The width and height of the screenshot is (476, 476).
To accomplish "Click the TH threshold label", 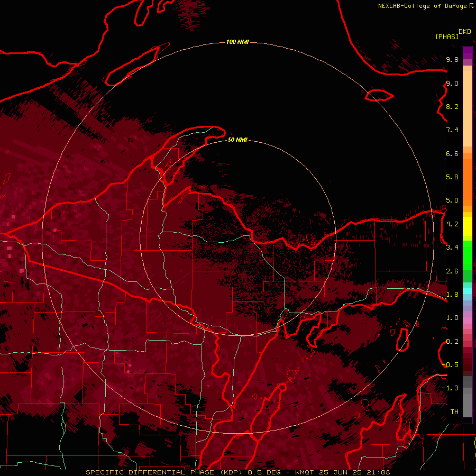I will pyautogui.click(x=454, y=412).
